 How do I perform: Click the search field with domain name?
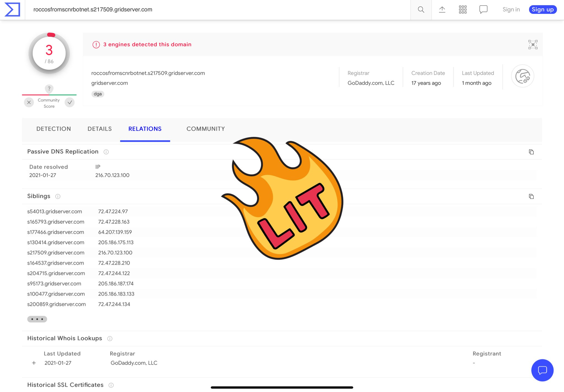coord(218,10)
